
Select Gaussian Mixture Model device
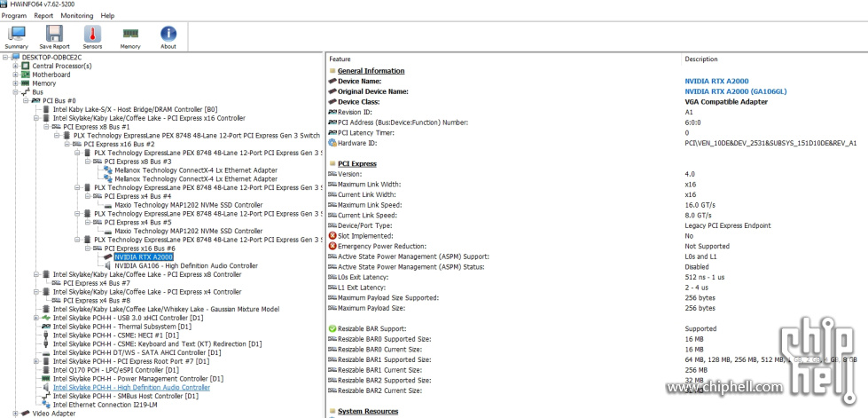click(166, 310)
